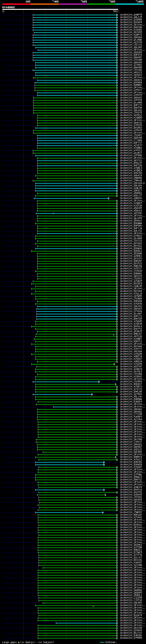Select hit label UniRef100_Q8I159
The image size is (146, 644).
point(131,628)
